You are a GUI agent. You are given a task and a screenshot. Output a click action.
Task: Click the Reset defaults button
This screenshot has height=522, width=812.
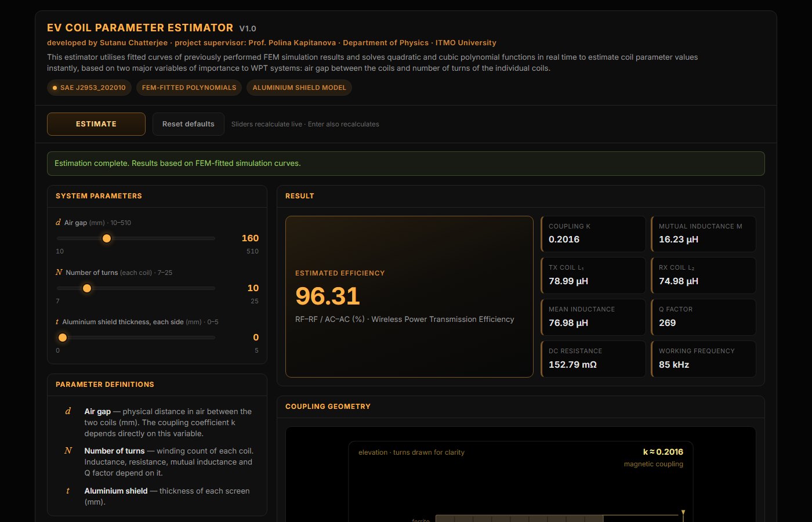(188, 124)
